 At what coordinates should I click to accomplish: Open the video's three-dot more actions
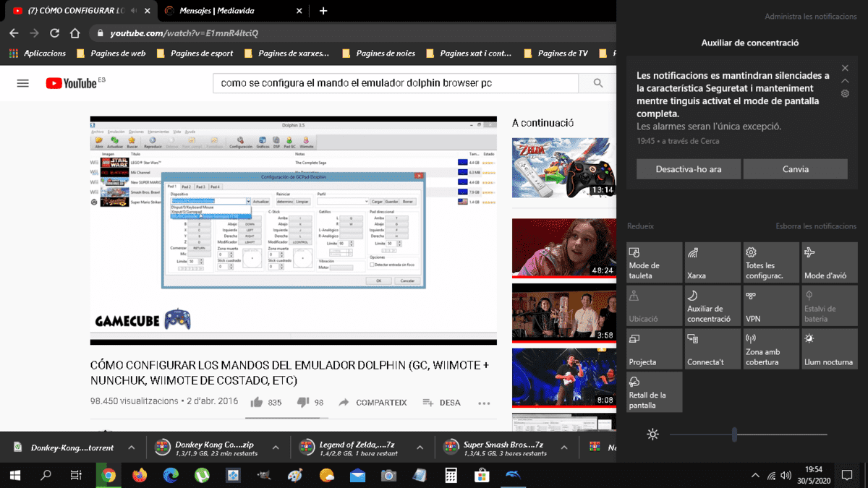(484, 403)
